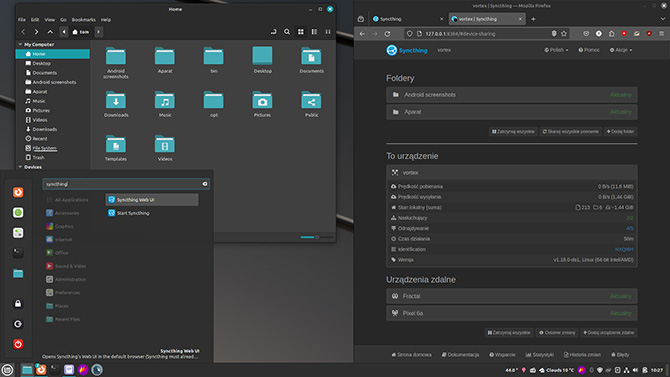The height and width of the screenshot is (377, 670).
Task: Open the Firefox hamburger menu
Action: point(661,34)
